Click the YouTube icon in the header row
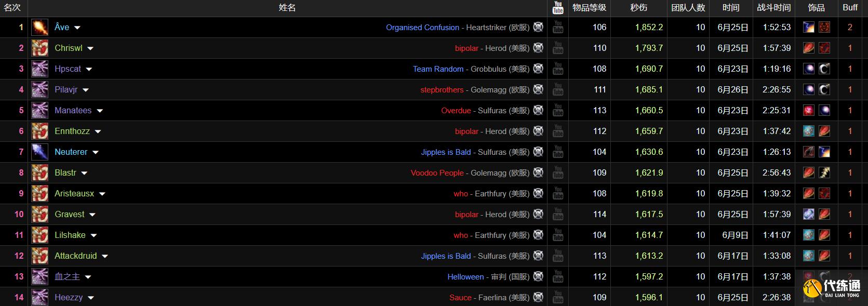The image size is (868, 306). pos(558,7)
